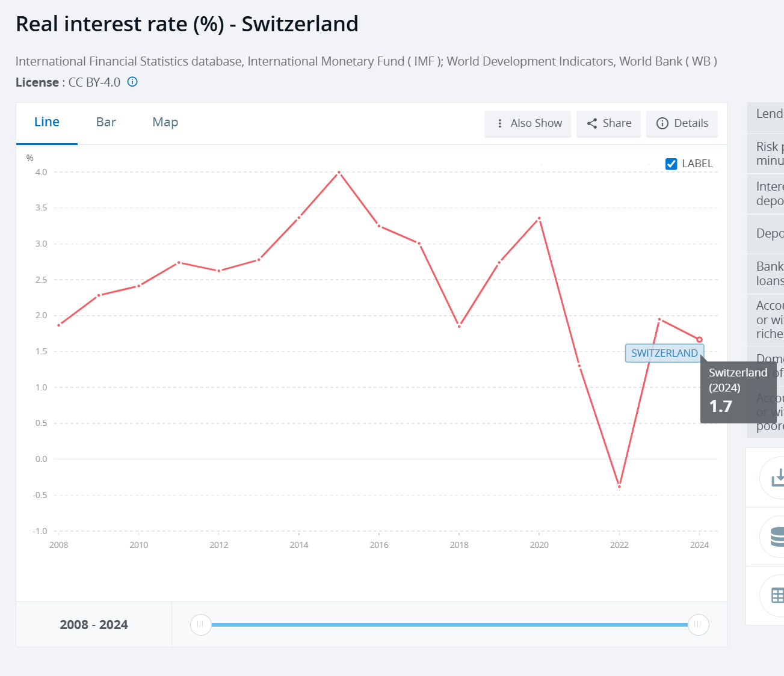Viewport: 784px width, 676px height.
Task: Click the SWITZERLAND series label tag
Action: pyautogui.click(x=664, y=353)
